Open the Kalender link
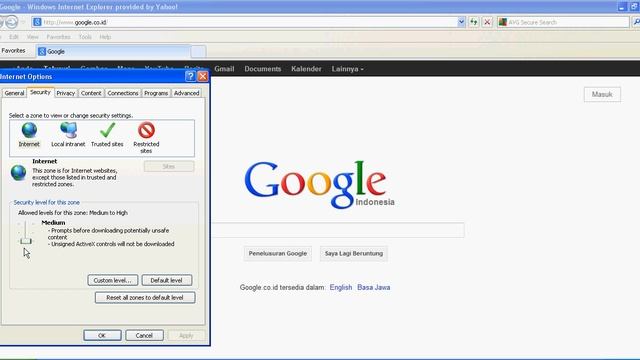 306,69
